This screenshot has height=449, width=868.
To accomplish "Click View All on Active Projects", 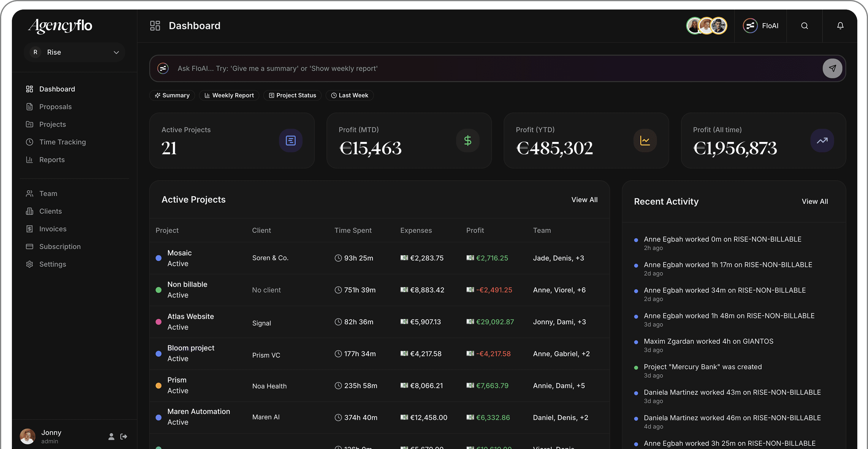I will coord(585,199).
